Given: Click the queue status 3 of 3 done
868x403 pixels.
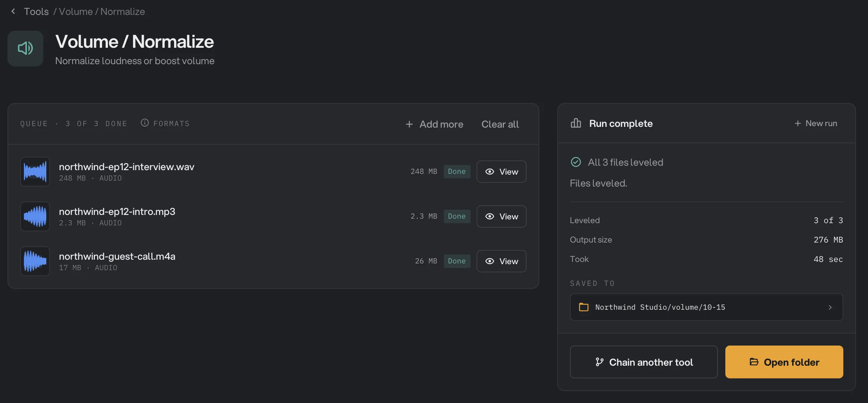Looking at the screenshot, I should (x=74, y=124).
